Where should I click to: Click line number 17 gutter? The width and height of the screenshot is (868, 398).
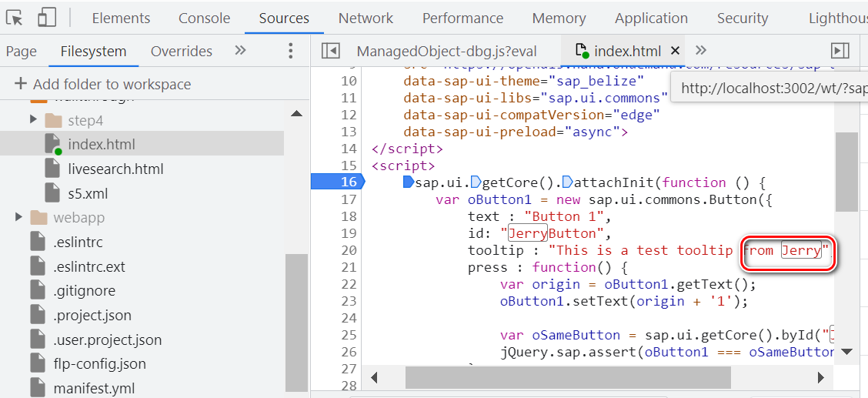349,199
